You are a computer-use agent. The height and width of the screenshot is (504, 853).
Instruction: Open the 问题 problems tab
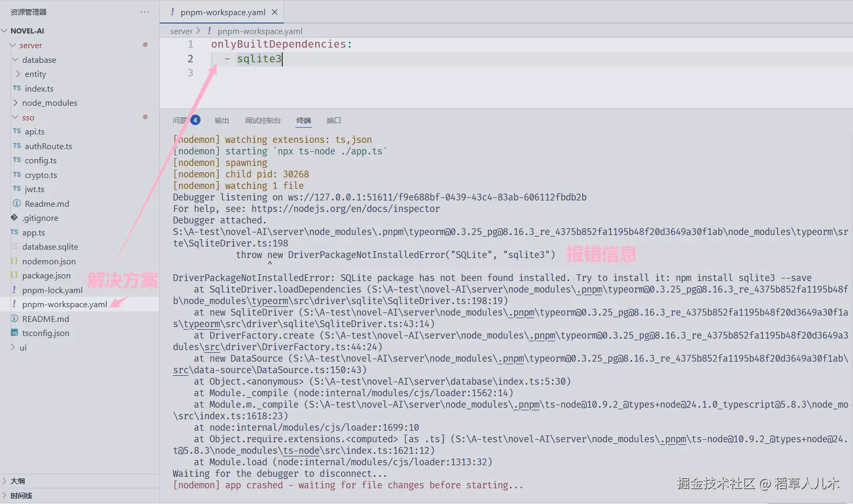[186, 120]
